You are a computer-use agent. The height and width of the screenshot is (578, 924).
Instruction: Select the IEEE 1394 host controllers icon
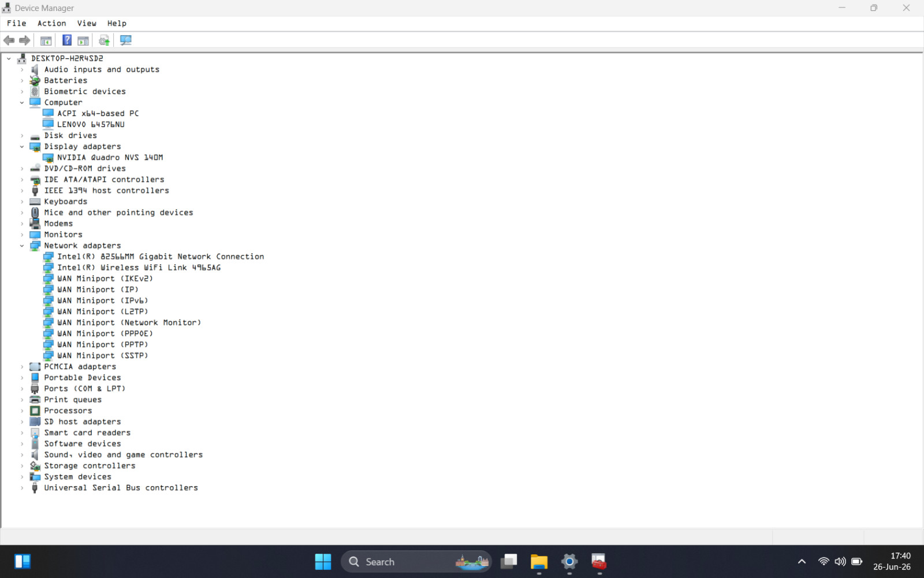click(x=35, y=191)
